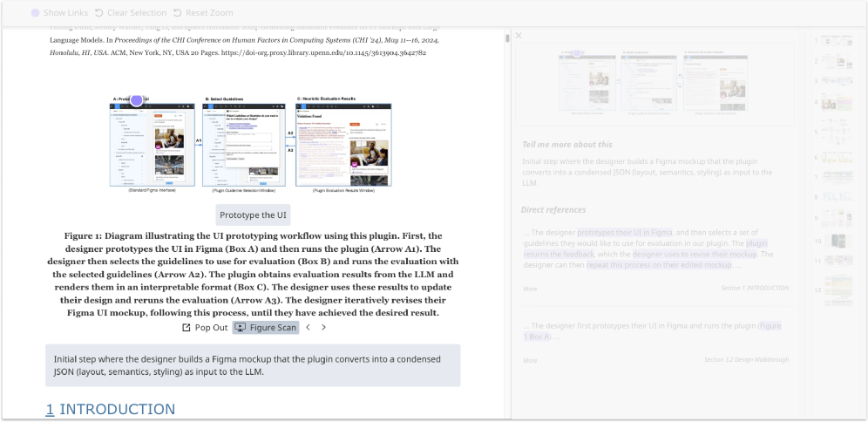Viewport: 868px width, 422px height.
Task: Click Reset Zoom in the toolbar
Action: 202,13
